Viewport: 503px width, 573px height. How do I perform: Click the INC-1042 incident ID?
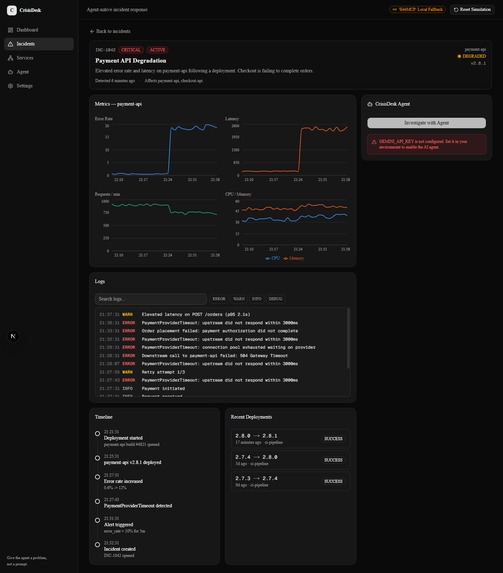(x=105, y=50)
